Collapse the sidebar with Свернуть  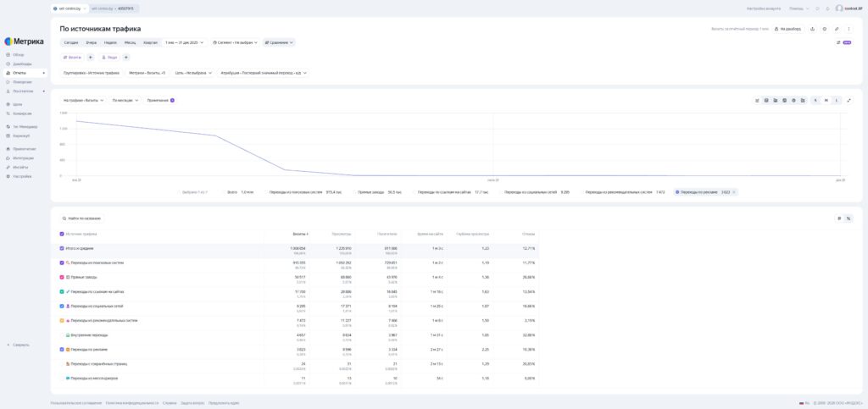click(18, 345)
